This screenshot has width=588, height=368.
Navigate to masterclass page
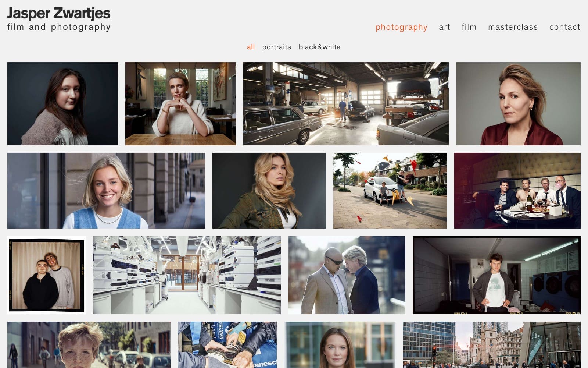pos(513,27)
